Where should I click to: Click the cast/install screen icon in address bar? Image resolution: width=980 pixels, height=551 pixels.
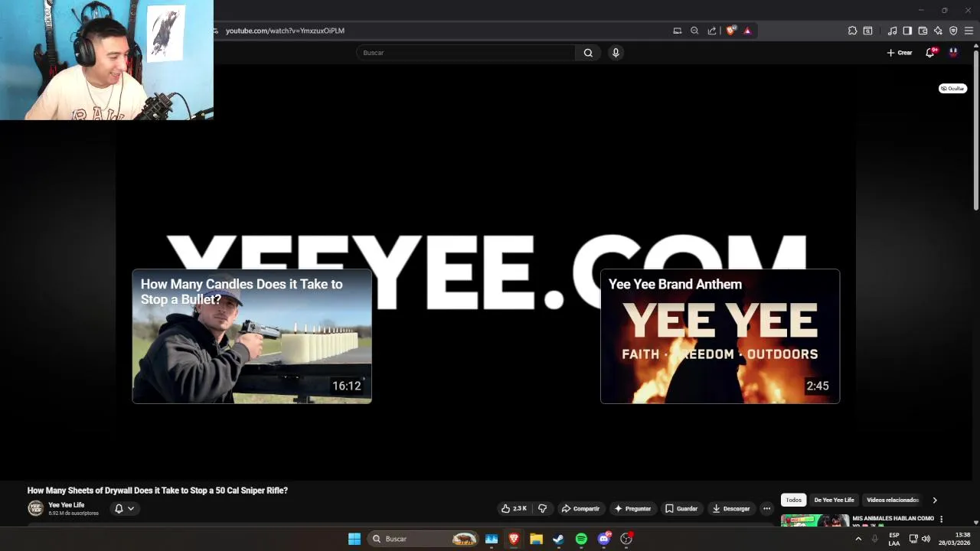677,31
